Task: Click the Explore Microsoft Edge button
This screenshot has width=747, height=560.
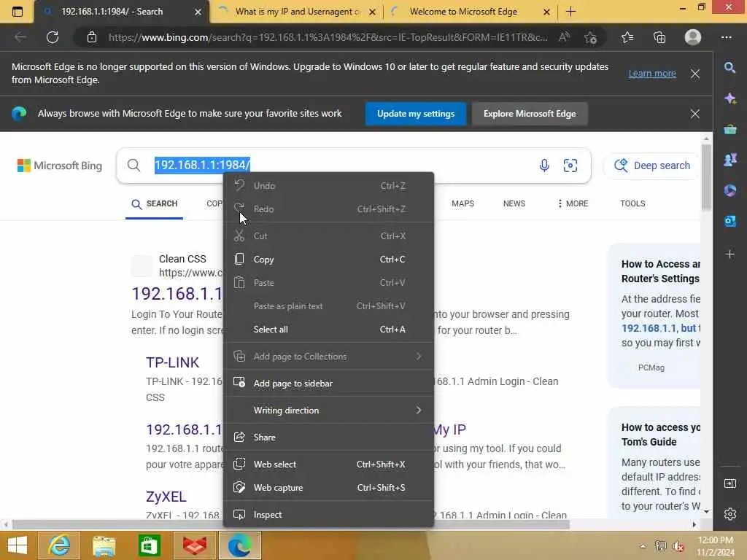Action: click(x=530, y=114)
